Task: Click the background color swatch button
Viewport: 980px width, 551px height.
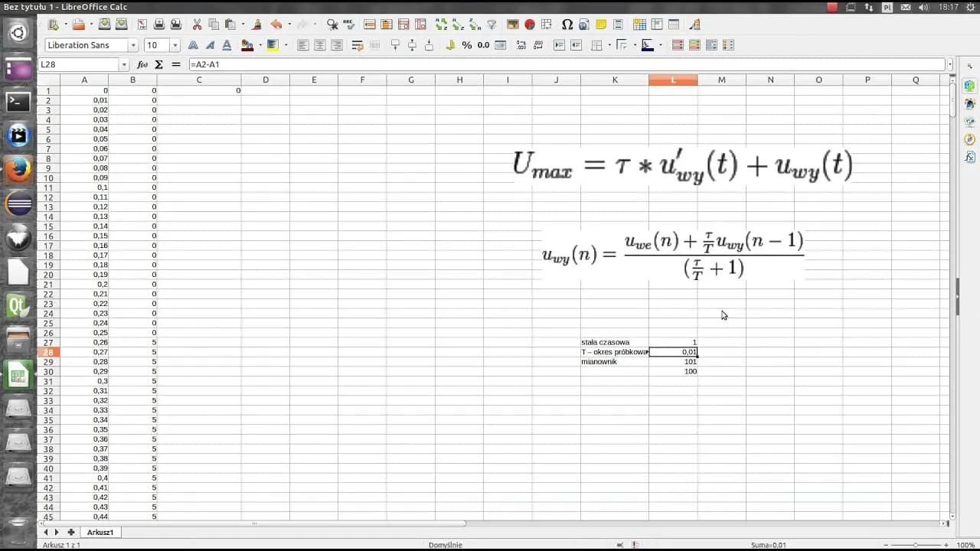Action: click(272, 45)
